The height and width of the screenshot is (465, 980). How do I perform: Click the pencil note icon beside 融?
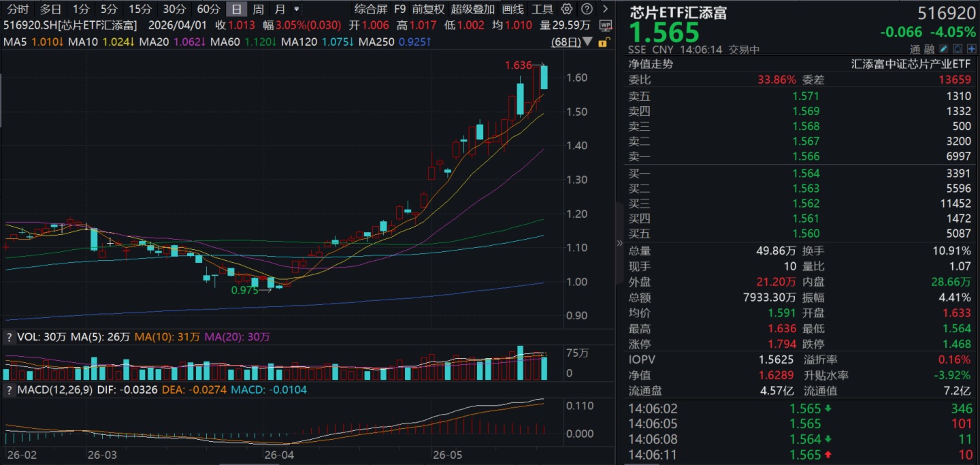(x=943, y=49)
